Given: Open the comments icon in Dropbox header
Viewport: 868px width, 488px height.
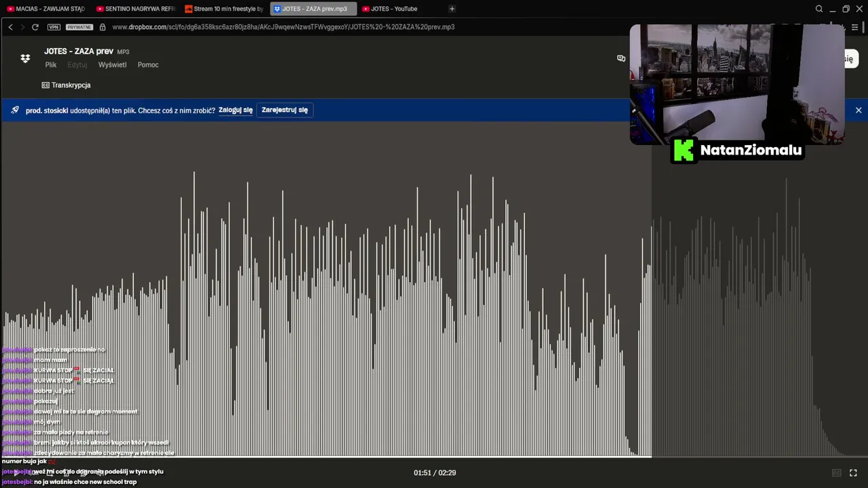Looking at the screenshot, I should 621,58.
